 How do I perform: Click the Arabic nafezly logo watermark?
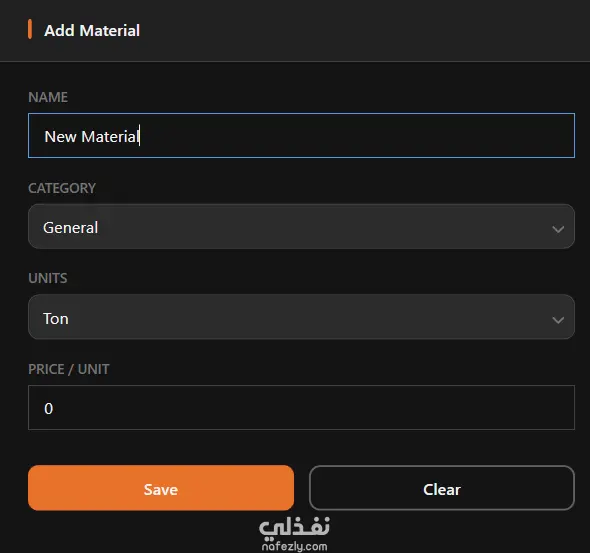point(294,526)
